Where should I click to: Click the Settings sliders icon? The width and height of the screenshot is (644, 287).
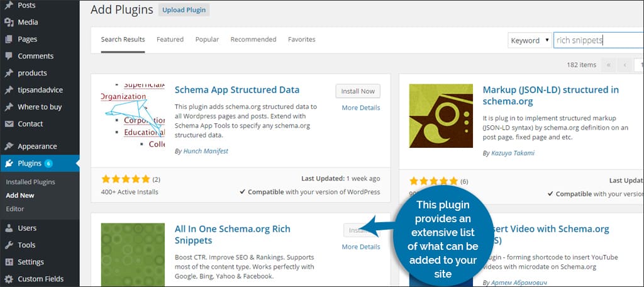[x=9, y=262]
